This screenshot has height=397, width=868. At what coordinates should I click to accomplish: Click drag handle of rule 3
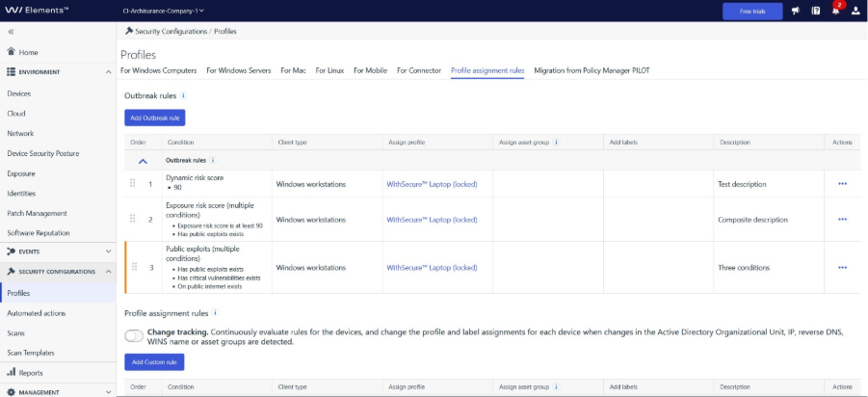click(134, 268)
